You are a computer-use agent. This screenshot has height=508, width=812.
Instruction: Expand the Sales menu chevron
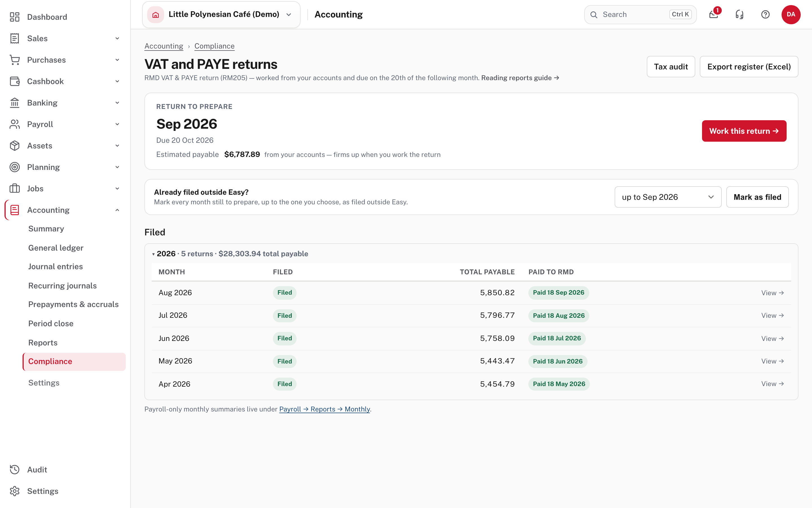coord(117,38)
